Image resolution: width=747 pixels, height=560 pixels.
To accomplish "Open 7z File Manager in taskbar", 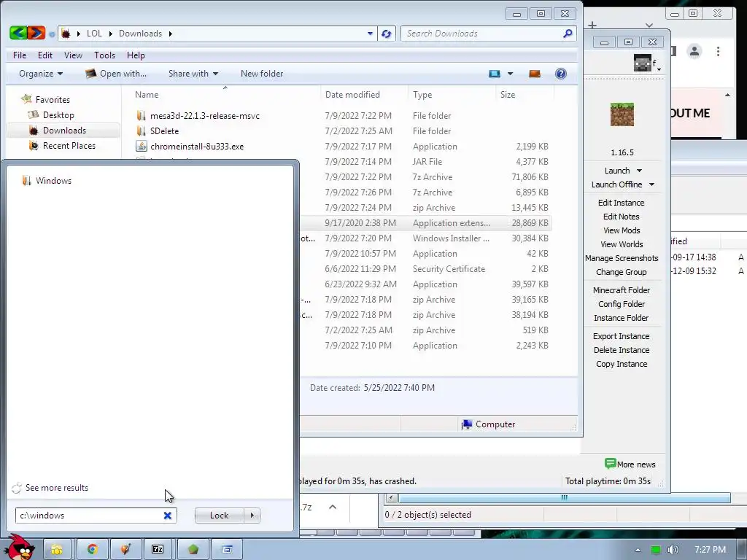I will coord(158,549).
